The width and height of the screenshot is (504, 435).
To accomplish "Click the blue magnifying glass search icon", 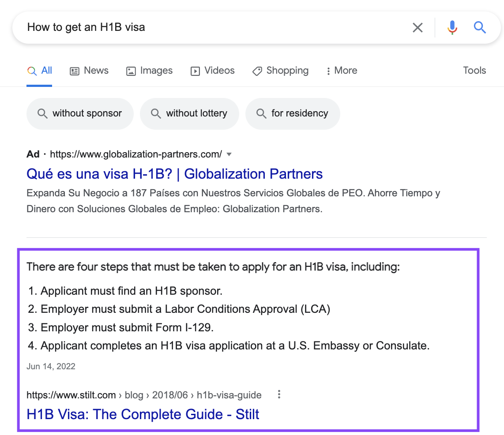I will click(x=480, y=28).
